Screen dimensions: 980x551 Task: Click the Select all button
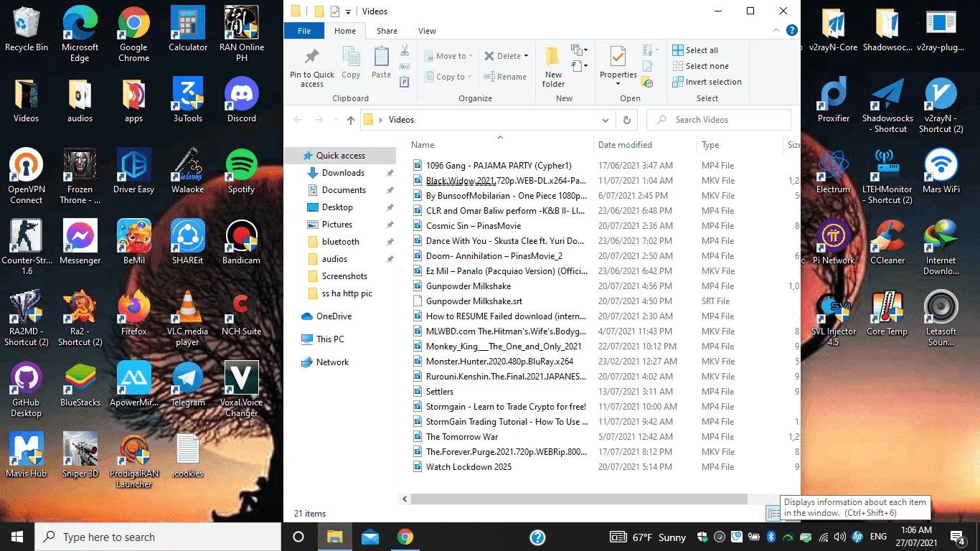click(695, 50)
